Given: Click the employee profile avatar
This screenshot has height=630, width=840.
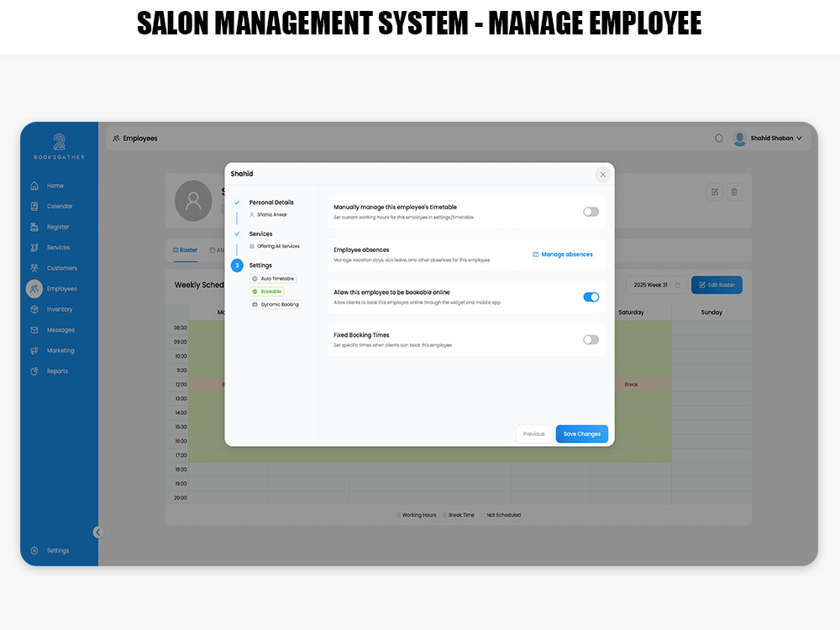Looking at the screenshot, I should point(193,201).
